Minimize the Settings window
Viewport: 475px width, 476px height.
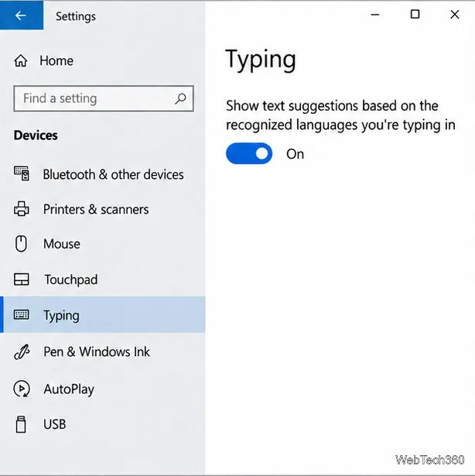(x=375, y=14)
